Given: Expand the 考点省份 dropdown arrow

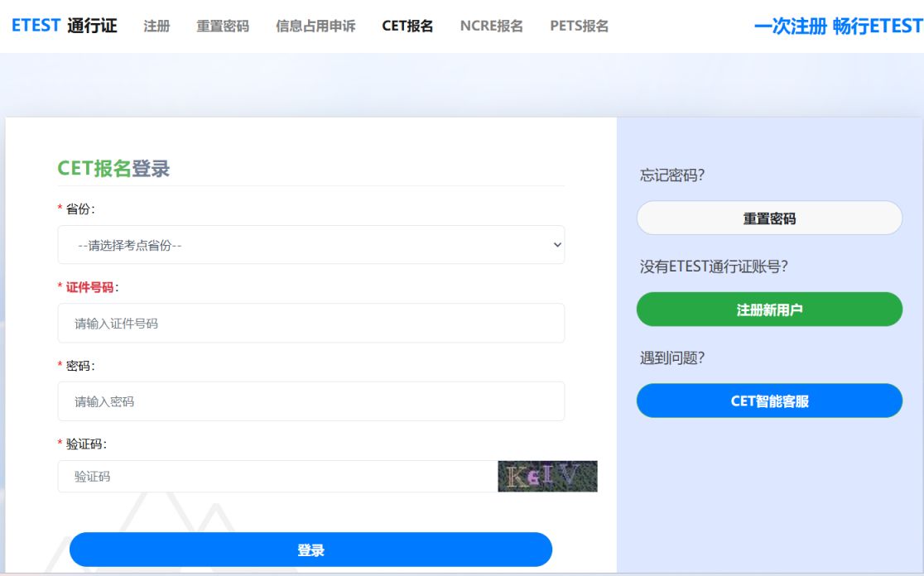Looking at the screenshot, I should click(x=556, y=245).
